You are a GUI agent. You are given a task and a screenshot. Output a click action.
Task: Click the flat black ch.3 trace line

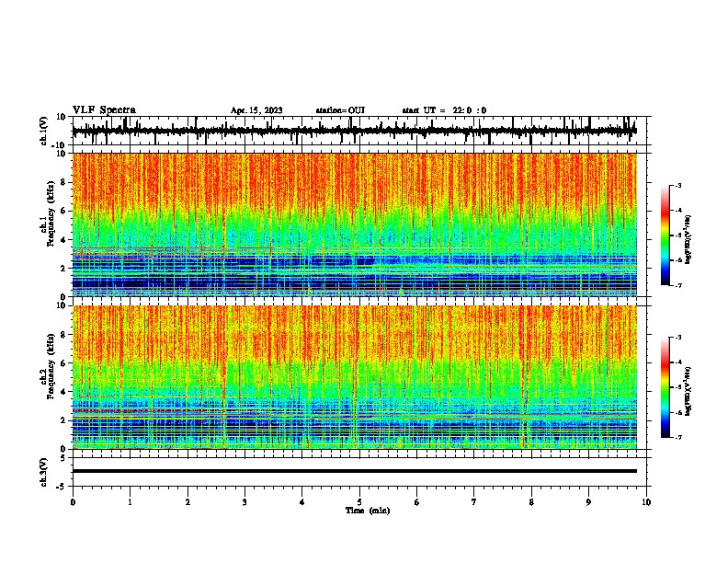tap(354, 471)
